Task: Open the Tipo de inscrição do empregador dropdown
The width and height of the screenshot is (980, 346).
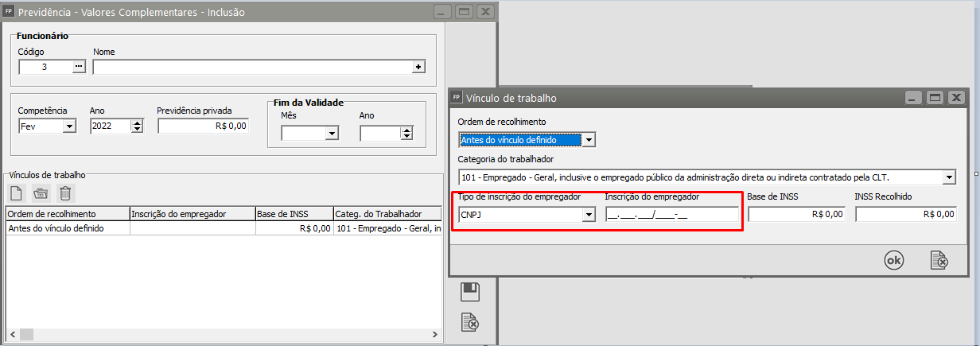Action: coord(589,214)
